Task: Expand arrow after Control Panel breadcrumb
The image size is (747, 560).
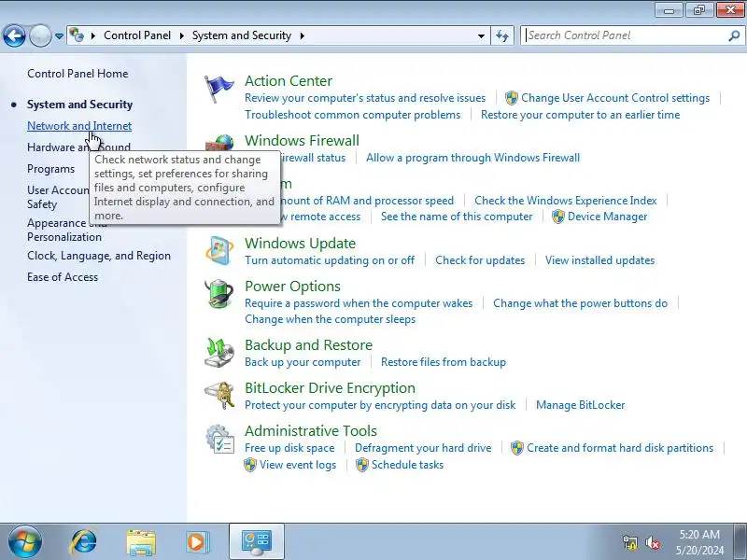Action: pyautogui.click(x=181, y=35)
